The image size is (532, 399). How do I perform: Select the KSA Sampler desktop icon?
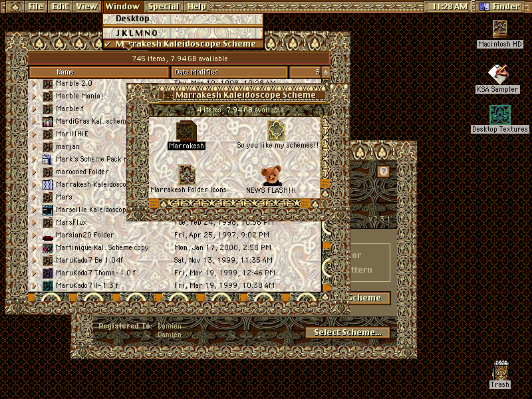coord(497,74)
